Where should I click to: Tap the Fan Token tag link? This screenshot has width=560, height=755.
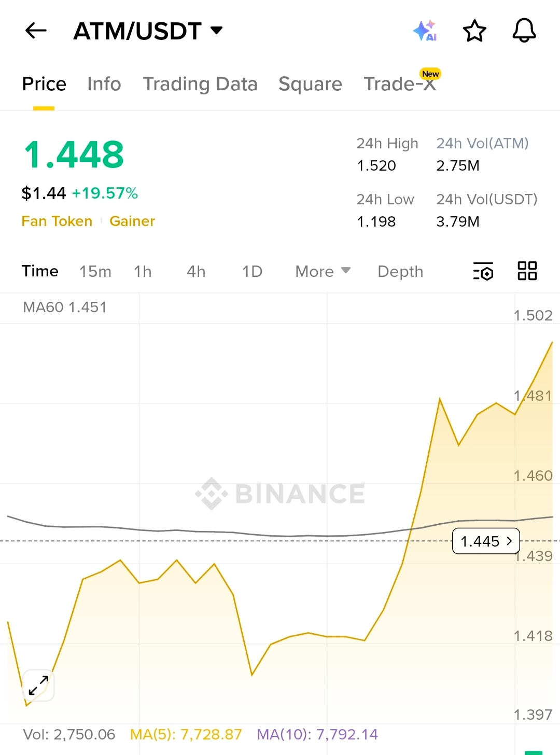[57, 221]
